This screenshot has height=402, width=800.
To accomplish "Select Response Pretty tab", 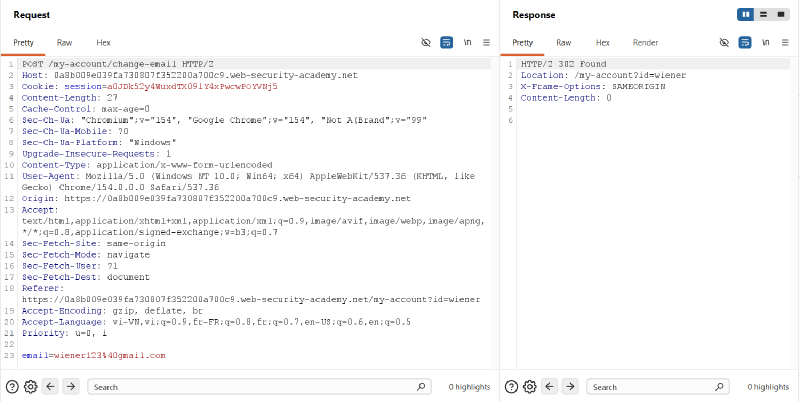I will coord(522,43).
